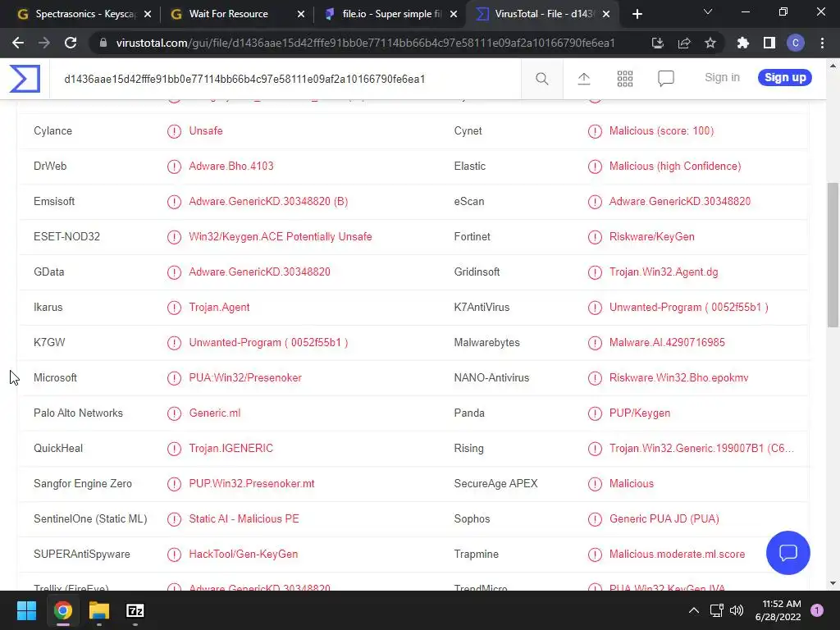Click the search magnifier icon

(x=541, y=79)
